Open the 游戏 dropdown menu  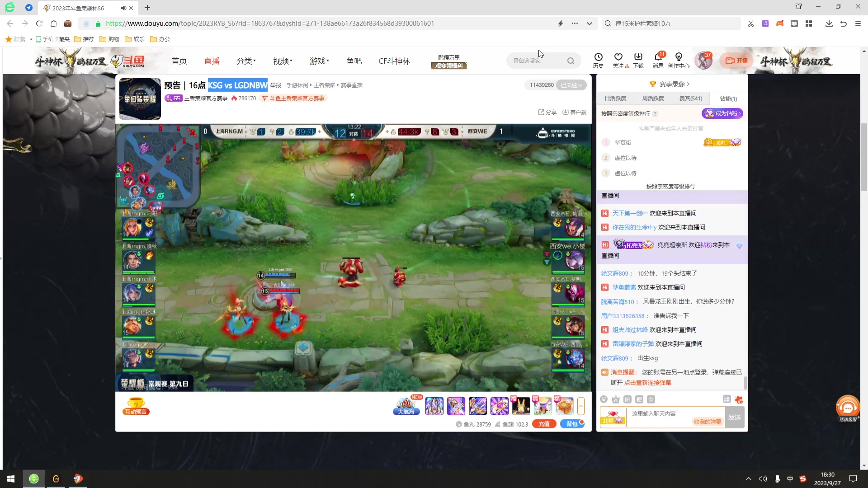(319, 61)
